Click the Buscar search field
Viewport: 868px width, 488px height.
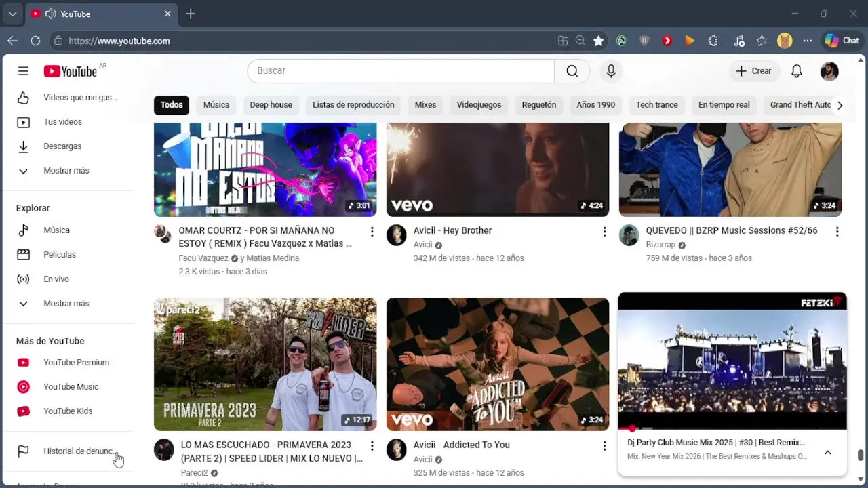(x=401, y=71)
